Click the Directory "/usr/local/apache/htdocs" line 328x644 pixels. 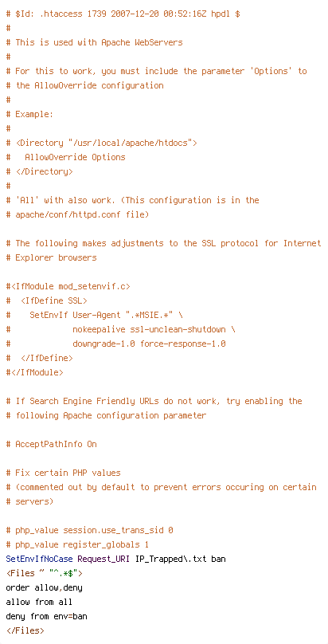pyautogui.click(x=102, y=143)
